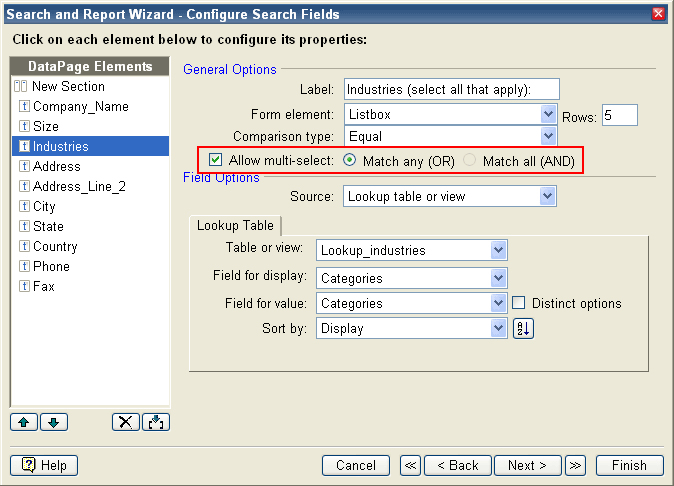Viewport: 674px width, 486px height.
Task: Select Fax in DataPage Elements
Action: pyautogui.click(x=90, y=286)
